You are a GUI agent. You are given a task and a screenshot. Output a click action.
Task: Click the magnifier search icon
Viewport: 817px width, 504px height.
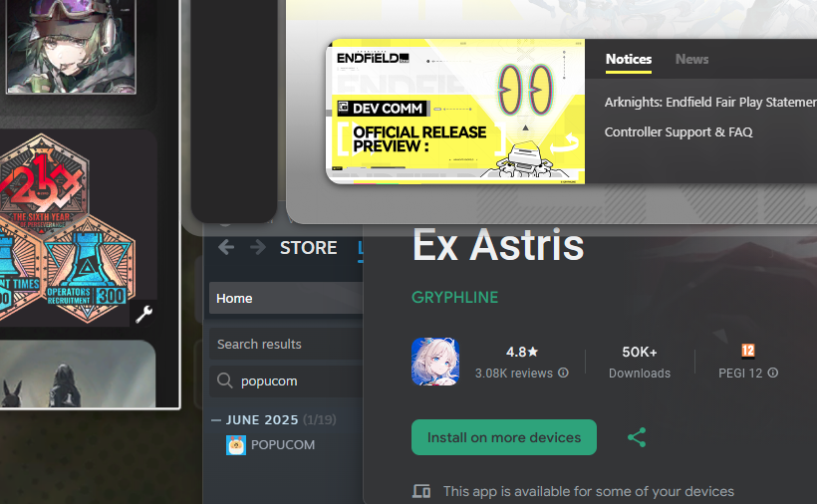point(224,380)
